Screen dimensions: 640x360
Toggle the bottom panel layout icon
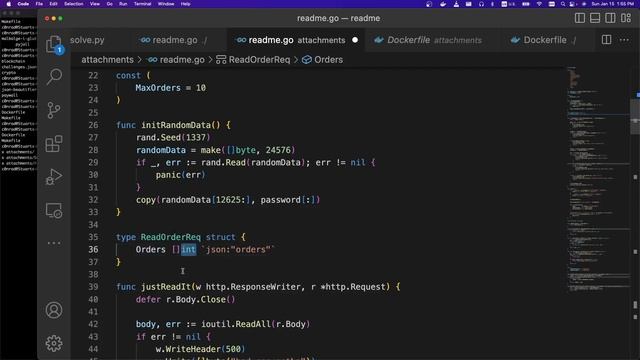[x=595, y=18]
